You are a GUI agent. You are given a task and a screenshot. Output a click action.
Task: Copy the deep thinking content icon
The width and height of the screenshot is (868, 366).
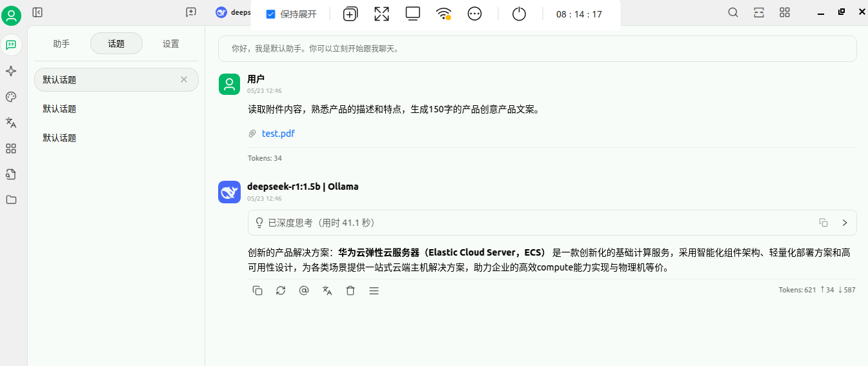tap(823, 223)
